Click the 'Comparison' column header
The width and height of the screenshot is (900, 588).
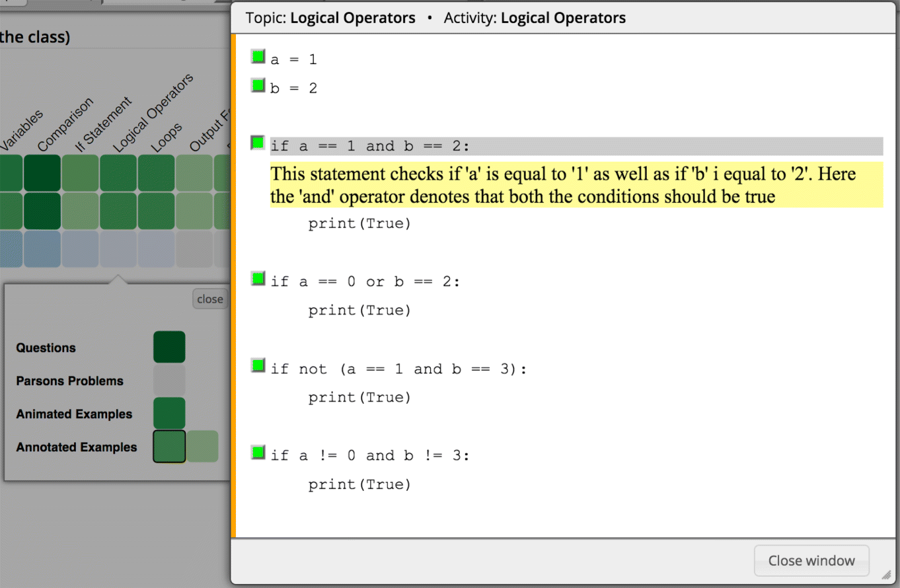click(65, 124)
